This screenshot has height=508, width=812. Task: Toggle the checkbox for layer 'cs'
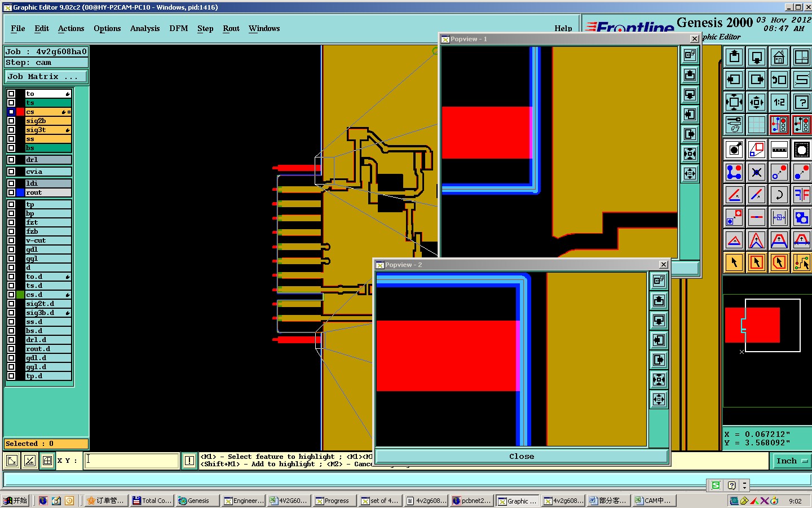tap(11, 112)
